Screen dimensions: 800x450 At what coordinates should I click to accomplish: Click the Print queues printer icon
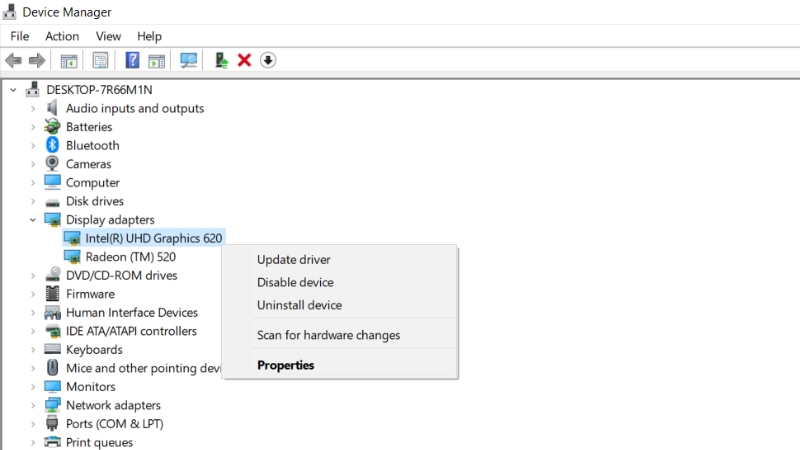point(53,442)
